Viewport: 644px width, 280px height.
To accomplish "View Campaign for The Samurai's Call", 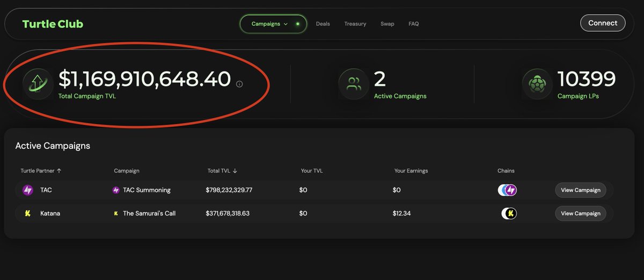I will click(581, 213).
